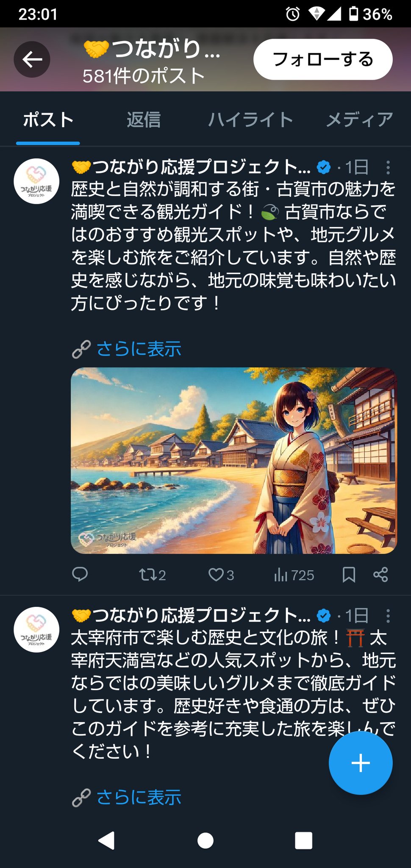
Task: Open the ハイライト tab
Action: point(250,120)
